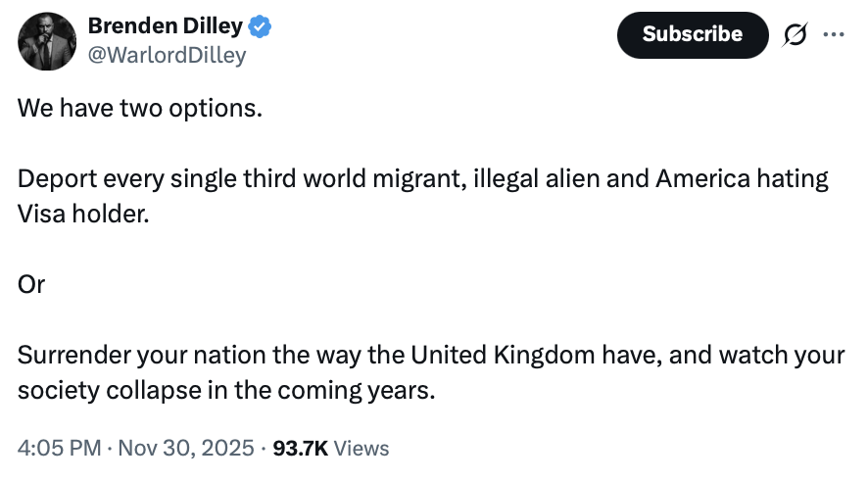Image resolution: width=868 pixels, height=482 pixels.
Task: Visit the @WarlordDilley handle link
Action: click(168, 55)
